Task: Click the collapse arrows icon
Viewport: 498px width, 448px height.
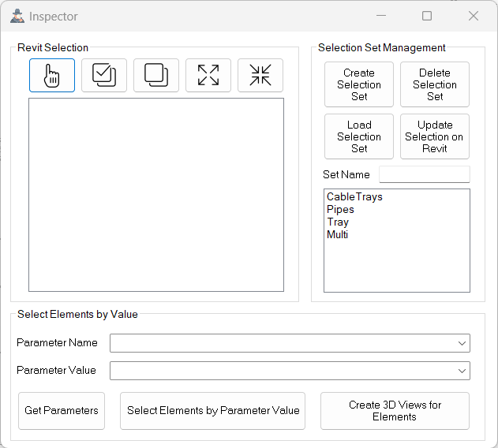Action: pyautogui.click(x=260, y=76)
